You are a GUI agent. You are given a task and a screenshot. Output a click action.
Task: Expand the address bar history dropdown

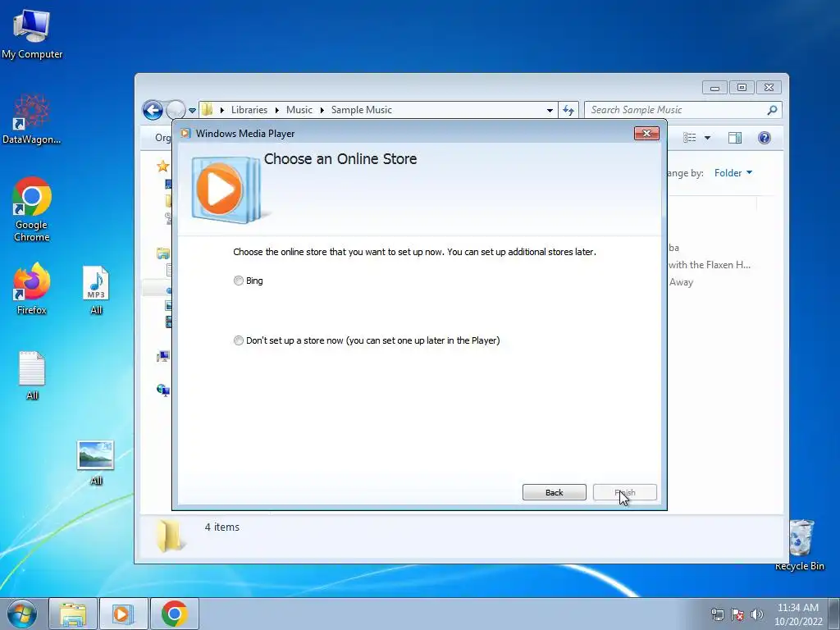click(x=550, y=111)
